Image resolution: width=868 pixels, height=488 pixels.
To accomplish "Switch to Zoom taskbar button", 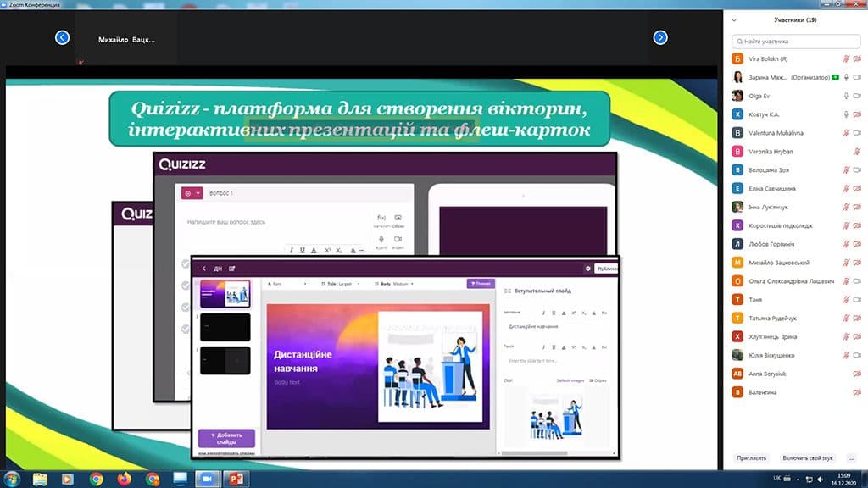I will (x=207, y=479).
